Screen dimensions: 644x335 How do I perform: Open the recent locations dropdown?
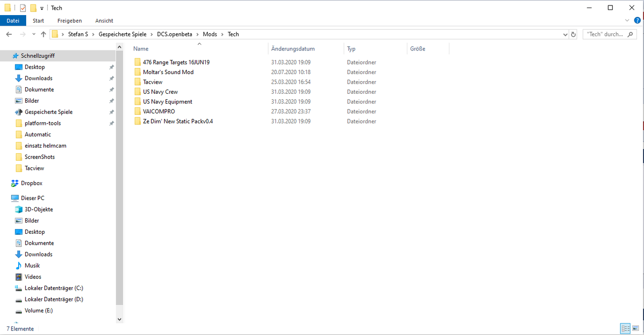(x=34, y=34)
